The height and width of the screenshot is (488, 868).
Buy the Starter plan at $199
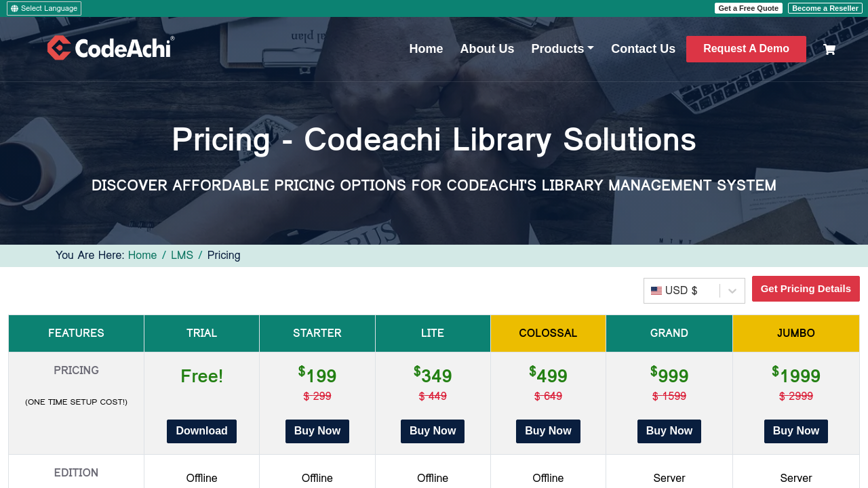point(317,431)
